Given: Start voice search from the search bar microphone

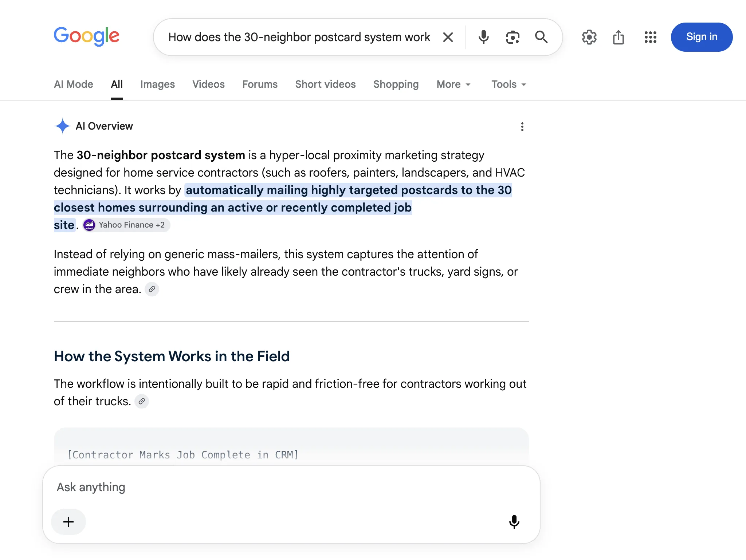Looking at the screenshot, I should pos(483,37).
